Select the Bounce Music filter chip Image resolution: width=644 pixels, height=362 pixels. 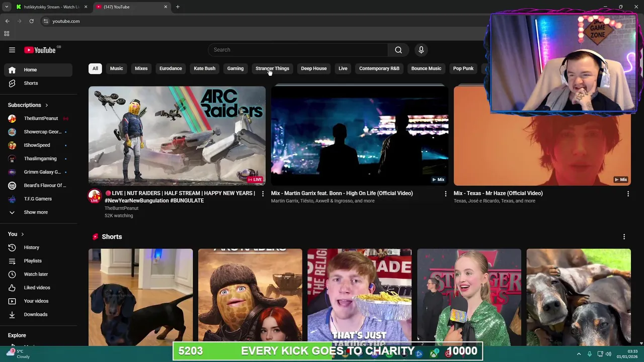point(426,68)
